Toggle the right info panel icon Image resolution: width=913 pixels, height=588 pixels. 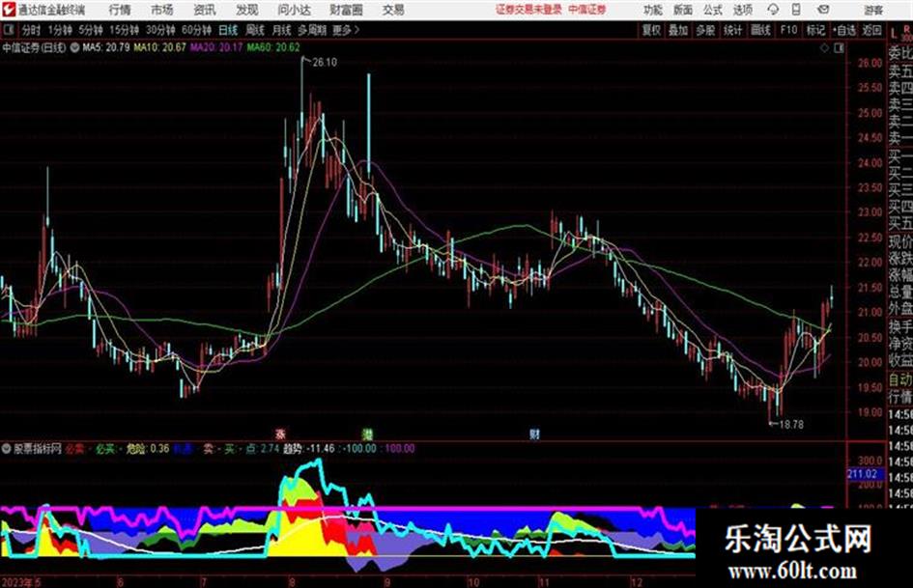coord(839,48)
